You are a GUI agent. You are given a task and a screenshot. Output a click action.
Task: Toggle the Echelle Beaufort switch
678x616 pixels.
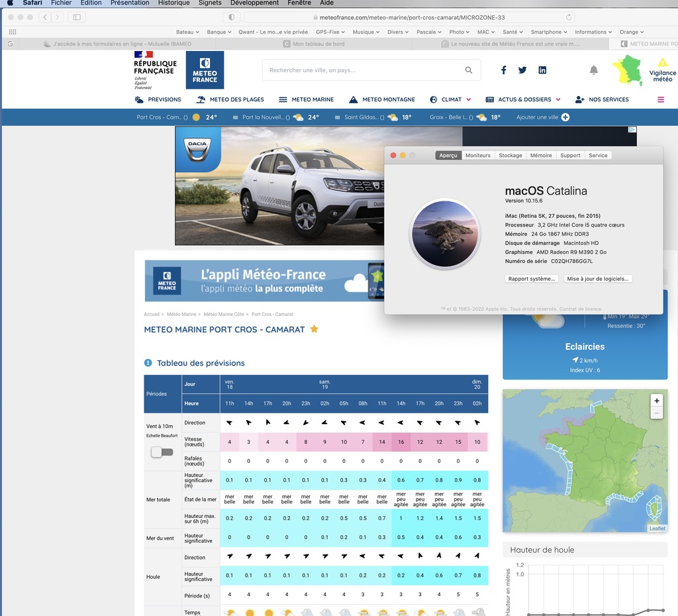tap(162, 452)
